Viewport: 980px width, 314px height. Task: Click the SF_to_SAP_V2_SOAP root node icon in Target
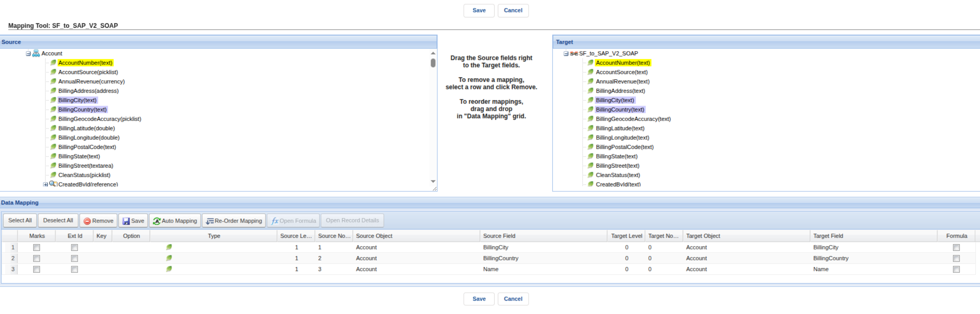[x=574, y=53]
